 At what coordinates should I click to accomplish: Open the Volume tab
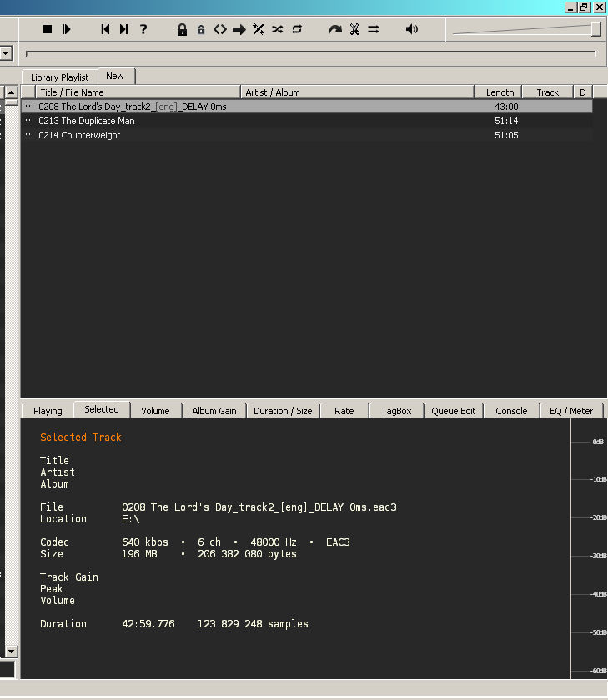pyautogui.click(x=155, y=411)
